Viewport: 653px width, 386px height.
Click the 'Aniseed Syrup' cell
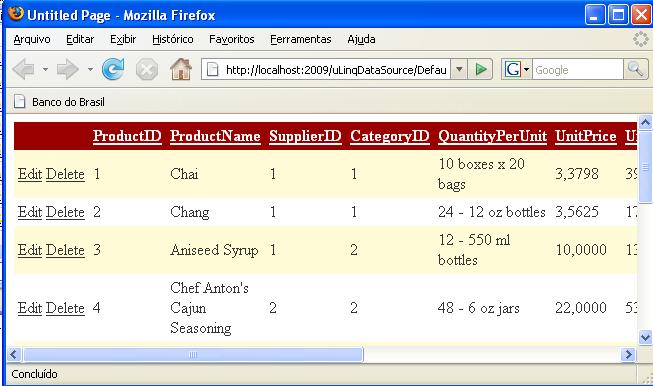click(214, 250)
